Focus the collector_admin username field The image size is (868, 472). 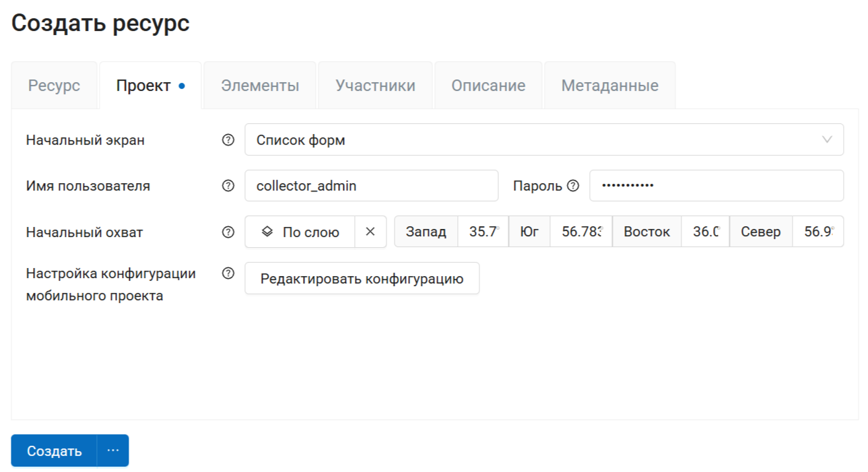371,186
